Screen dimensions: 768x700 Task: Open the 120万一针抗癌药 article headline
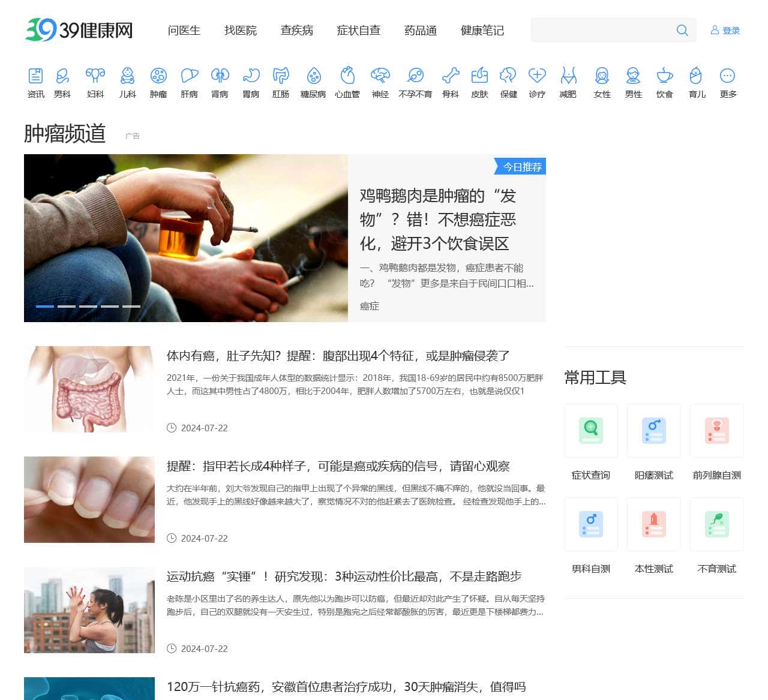[346, 687]
